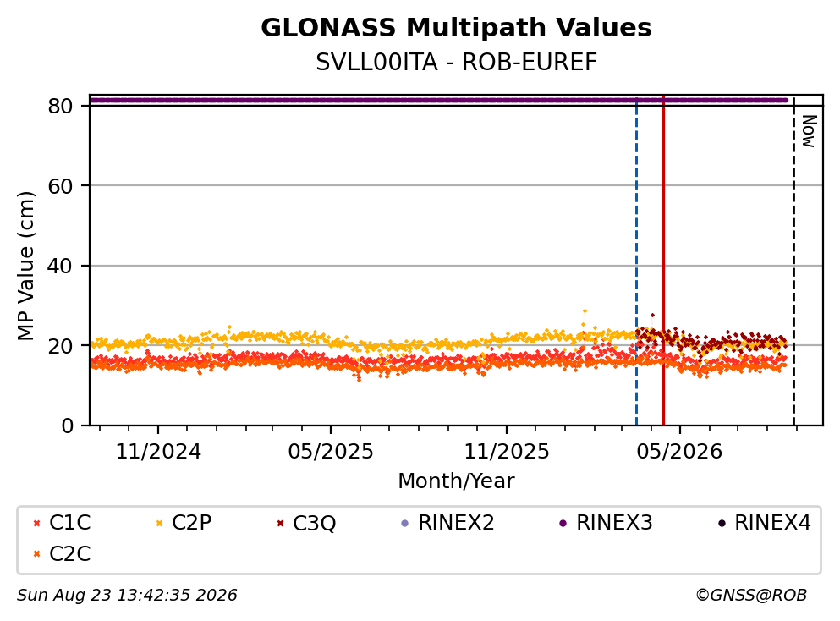Screen dimensions: 840x621
Task: Click the blue dashed vertical event line
Action: coord(636,261)
